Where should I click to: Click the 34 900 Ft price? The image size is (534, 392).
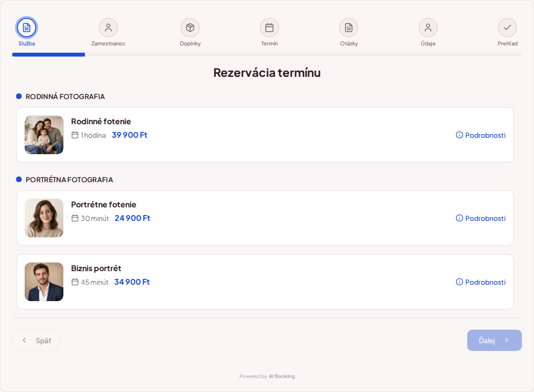click(x=132, y=282)
